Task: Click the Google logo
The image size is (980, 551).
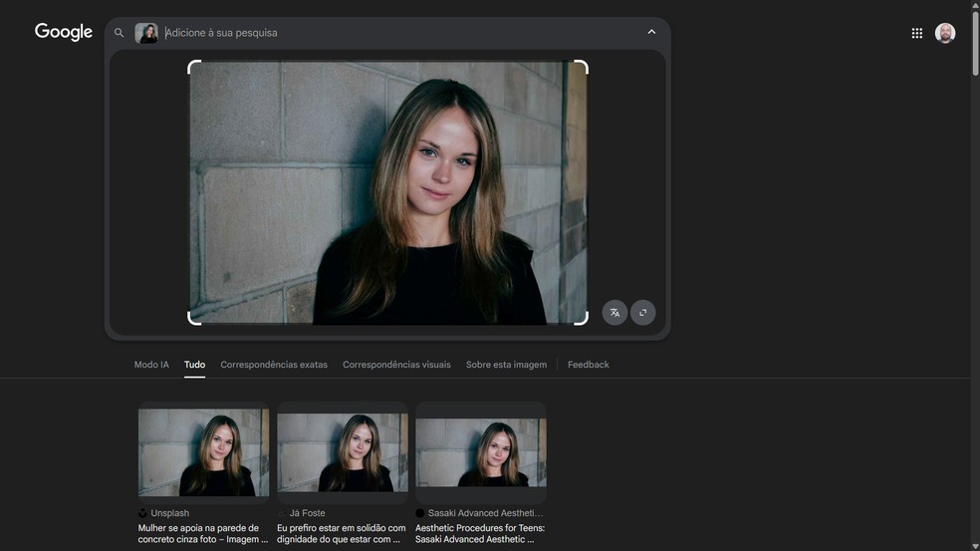Action: click(64, 32)
